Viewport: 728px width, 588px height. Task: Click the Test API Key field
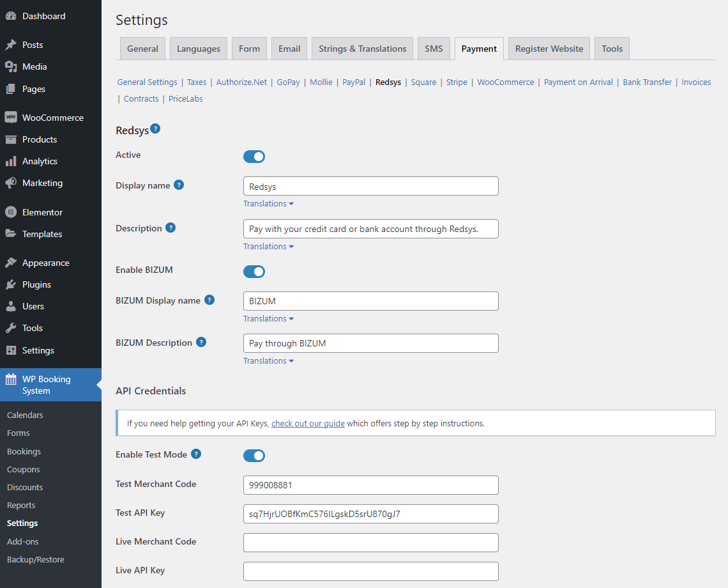tap(371, 514)
